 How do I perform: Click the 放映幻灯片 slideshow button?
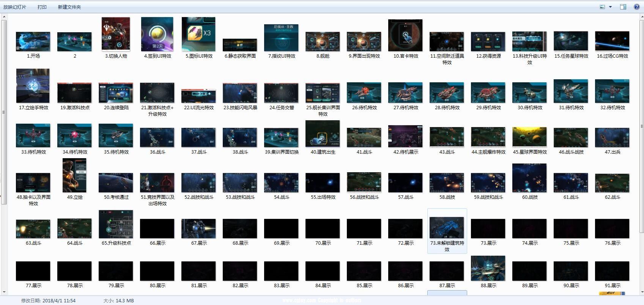point(15,7)
